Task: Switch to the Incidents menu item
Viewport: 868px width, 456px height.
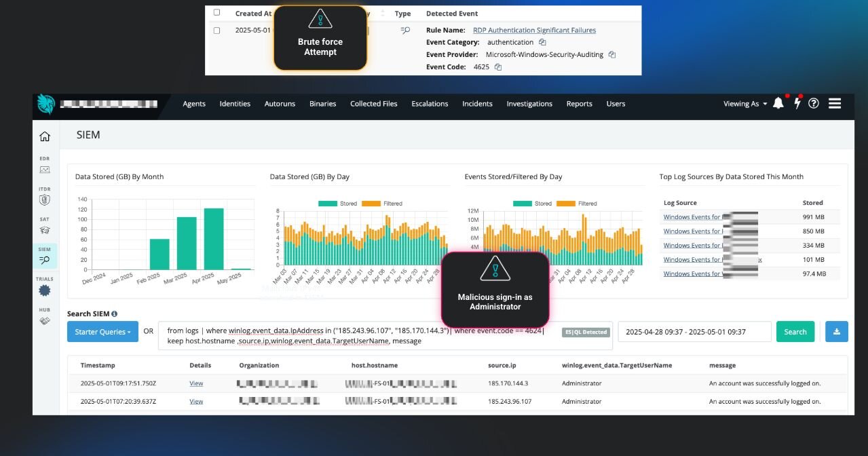Action: click(477, 104)
